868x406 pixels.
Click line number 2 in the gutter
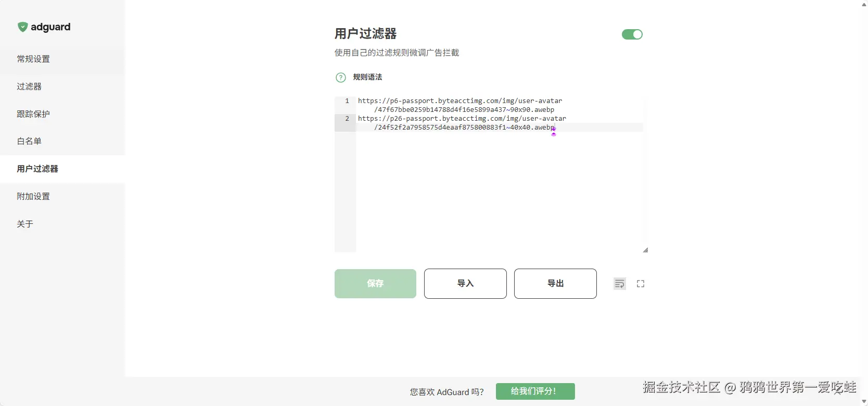point(347,119)
